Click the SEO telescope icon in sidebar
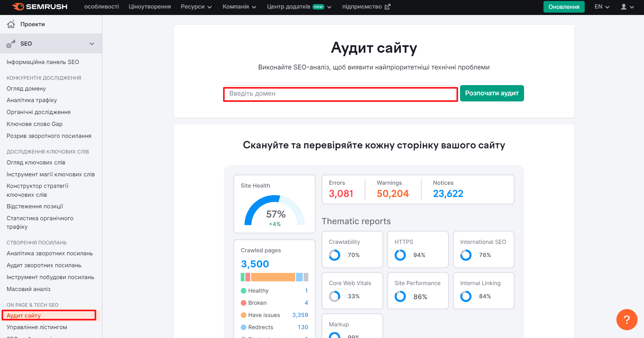This screenshot has width=644, height=338. pyautogui.click(x=11, y=44)
